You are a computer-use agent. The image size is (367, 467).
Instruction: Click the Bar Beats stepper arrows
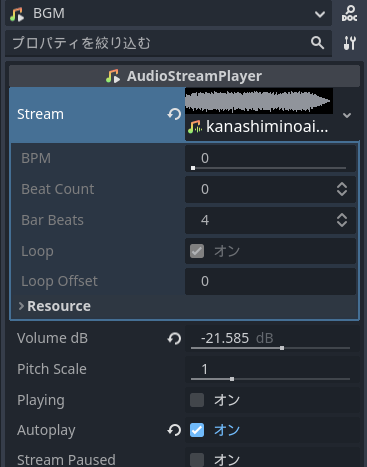click(x=342, y=220)
